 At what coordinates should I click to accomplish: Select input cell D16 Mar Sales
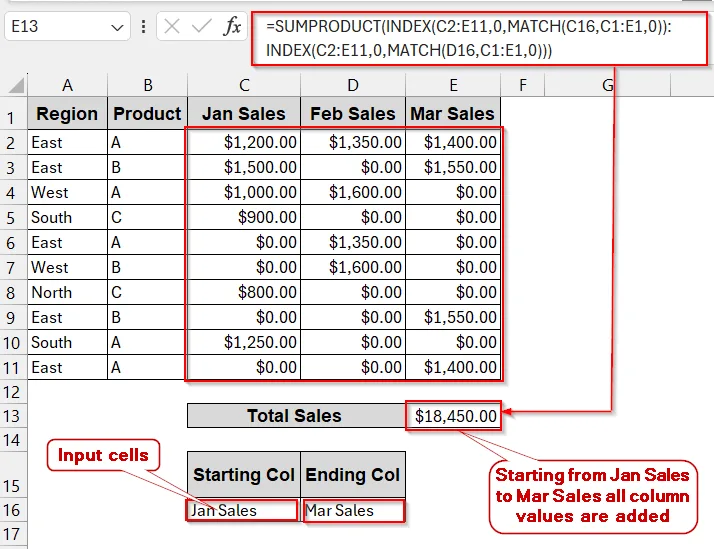coord(353,510)
